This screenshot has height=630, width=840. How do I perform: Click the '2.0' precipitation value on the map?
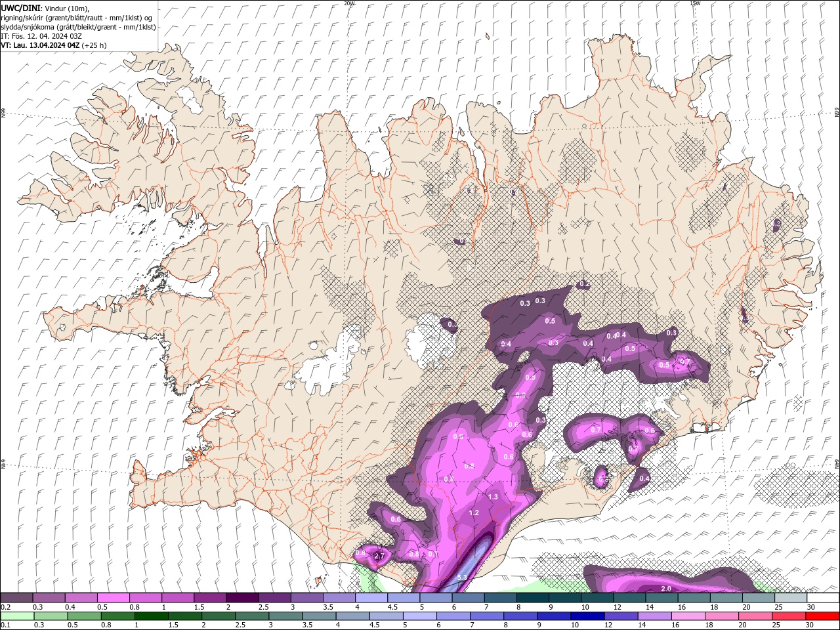click(666, 589)
